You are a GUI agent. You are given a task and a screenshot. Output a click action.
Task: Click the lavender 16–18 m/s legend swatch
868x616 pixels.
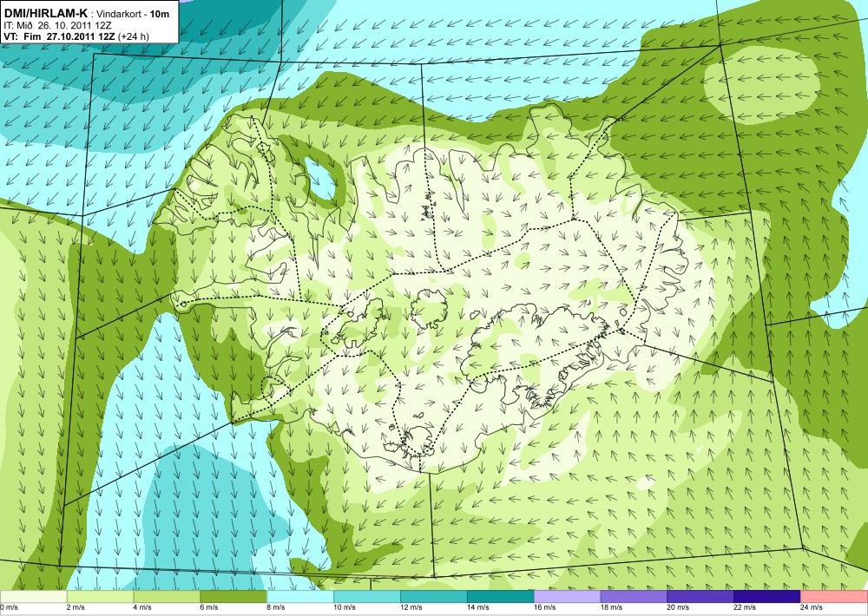pyautogui.click(x=568, y=597)
